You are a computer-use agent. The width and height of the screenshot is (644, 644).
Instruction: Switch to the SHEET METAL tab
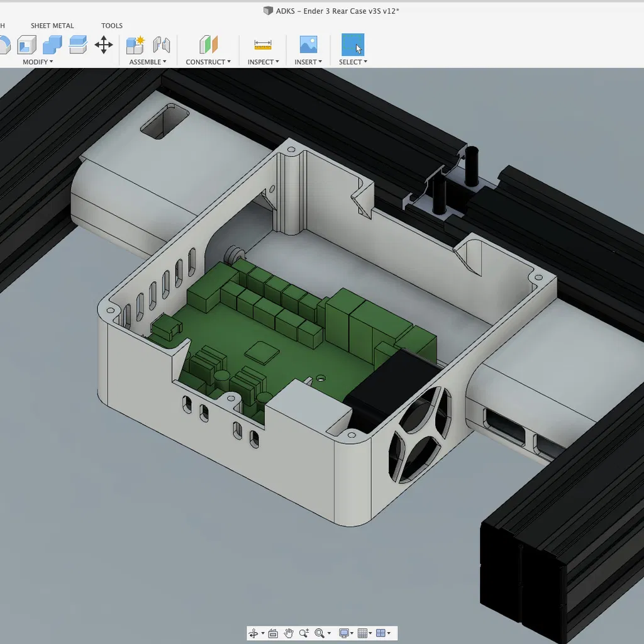point(52,26)
